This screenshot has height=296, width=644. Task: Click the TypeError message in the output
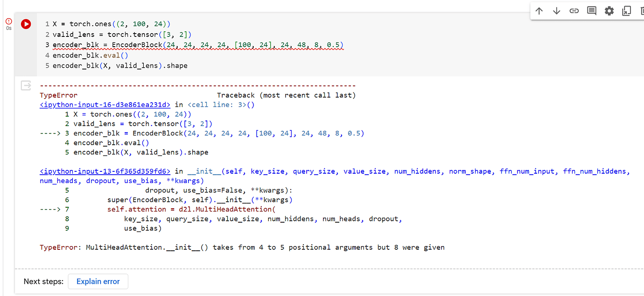tap(242, 247)
